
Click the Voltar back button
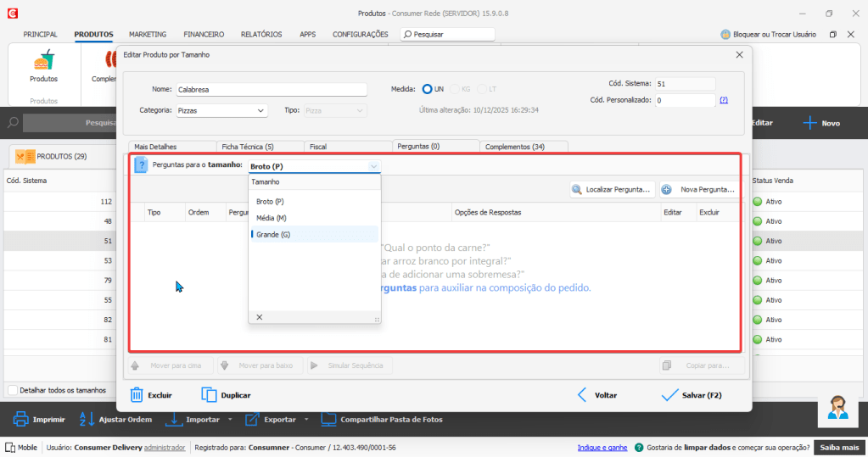point(596,395)
